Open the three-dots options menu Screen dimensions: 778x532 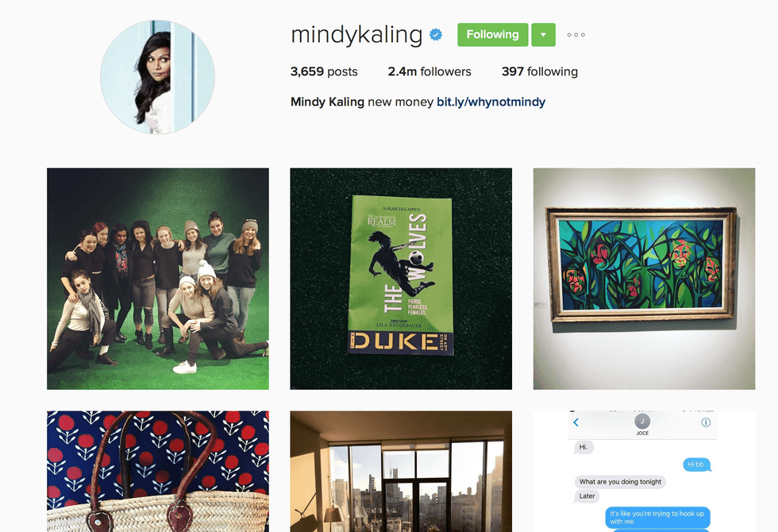576,35
